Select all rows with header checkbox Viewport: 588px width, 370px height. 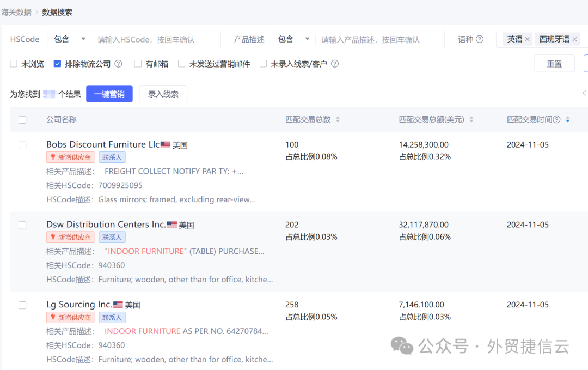[x=22, y=119]
